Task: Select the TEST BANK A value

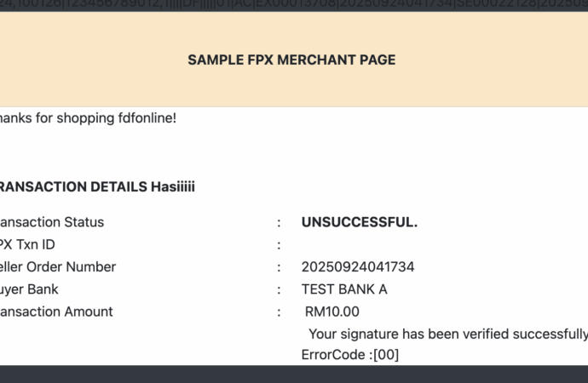Action: coord(344,289)
